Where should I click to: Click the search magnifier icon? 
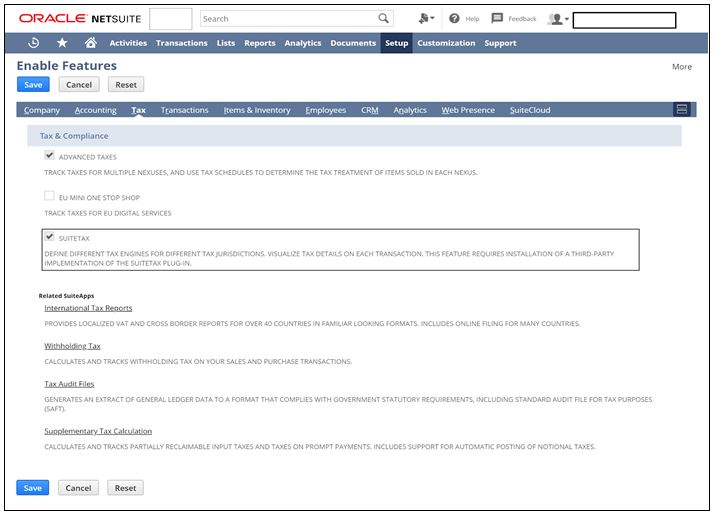click(383, 18)
